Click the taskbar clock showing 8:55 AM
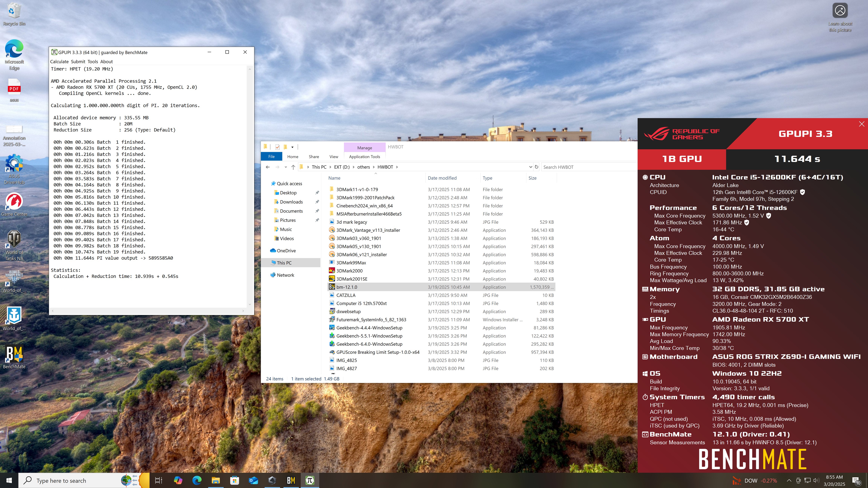868x488 pixels. pos(835,481)
